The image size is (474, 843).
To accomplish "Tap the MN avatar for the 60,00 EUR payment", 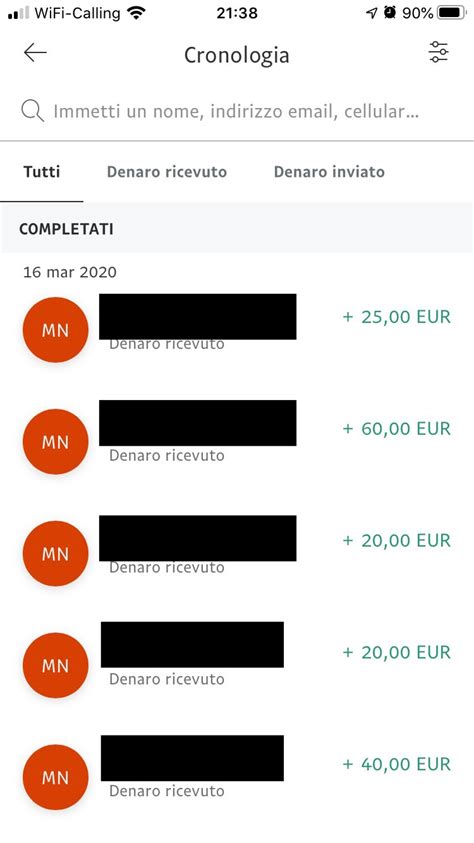I will (55, 441).
